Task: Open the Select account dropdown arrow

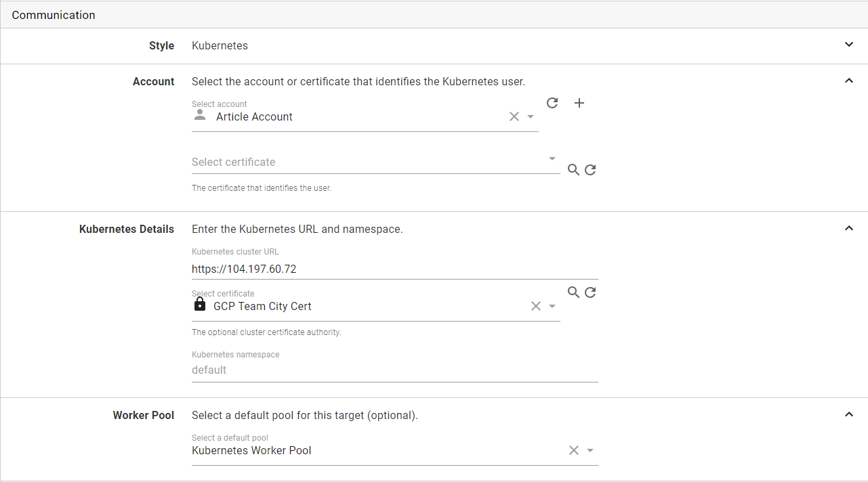Action: [531, 117]
